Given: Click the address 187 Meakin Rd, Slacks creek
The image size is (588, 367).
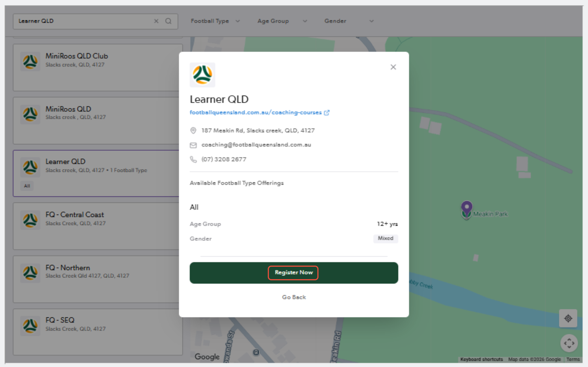Looking at the screenshot, I should [x=258, y=130].
